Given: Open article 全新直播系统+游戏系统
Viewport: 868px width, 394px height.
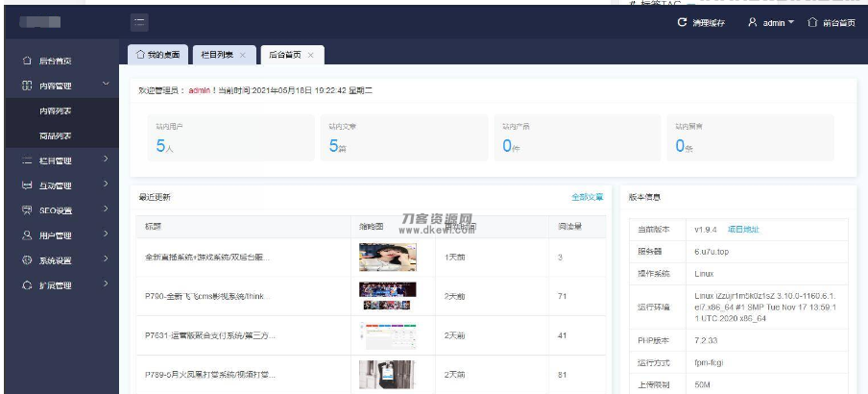Looking at the screenshot, I should click(x=207, y=258).
